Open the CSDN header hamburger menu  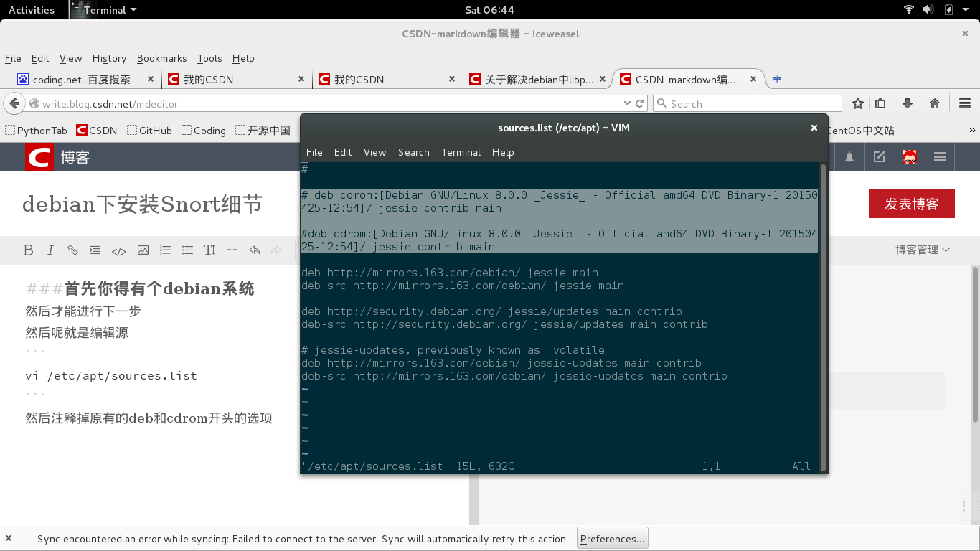coord(940,157)
